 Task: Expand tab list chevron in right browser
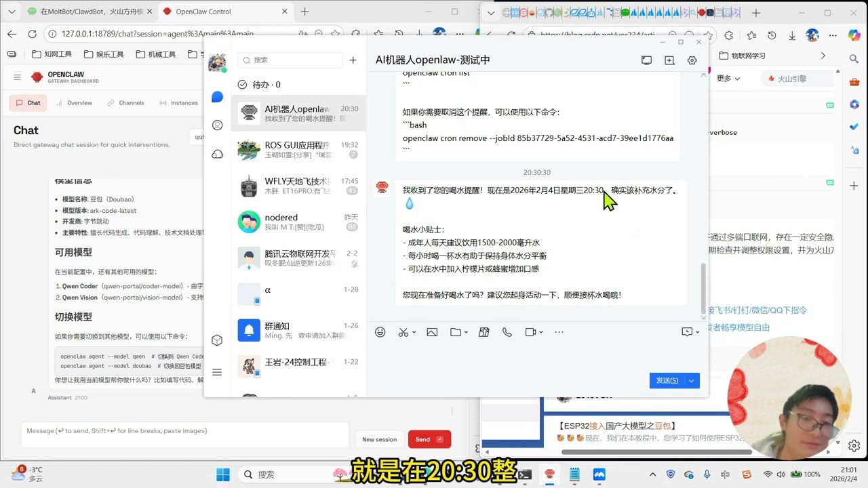click(490, 13)
